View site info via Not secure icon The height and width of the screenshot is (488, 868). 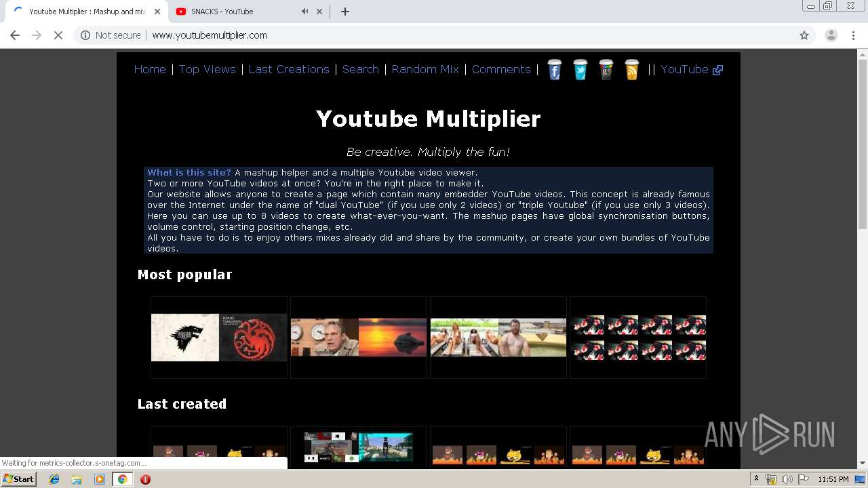coord(85,35)
